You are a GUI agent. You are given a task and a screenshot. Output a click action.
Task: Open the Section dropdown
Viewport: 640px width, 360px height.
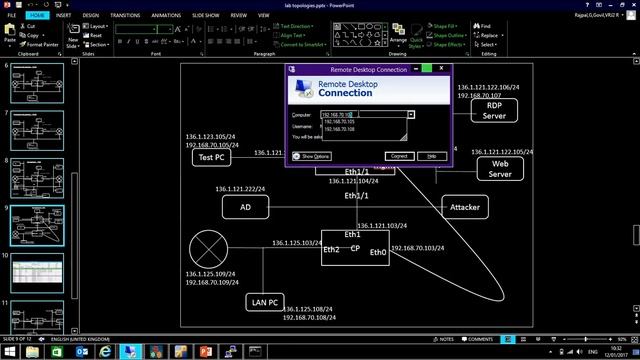[x=96, y=44]
